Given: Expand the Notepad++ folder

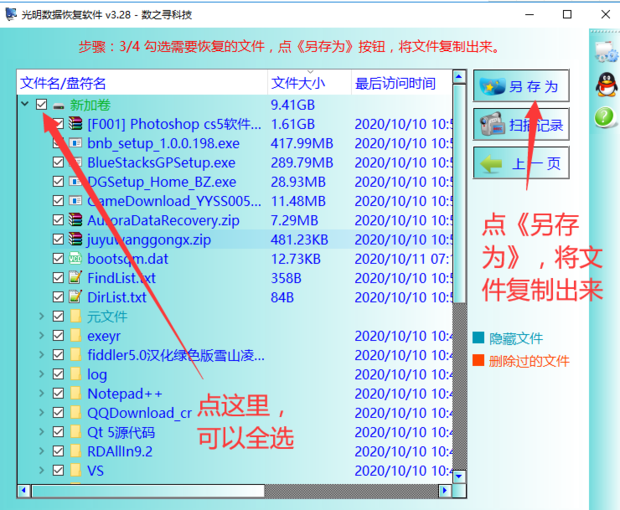Looking at the screenshot, I should [x=42, y=393].
